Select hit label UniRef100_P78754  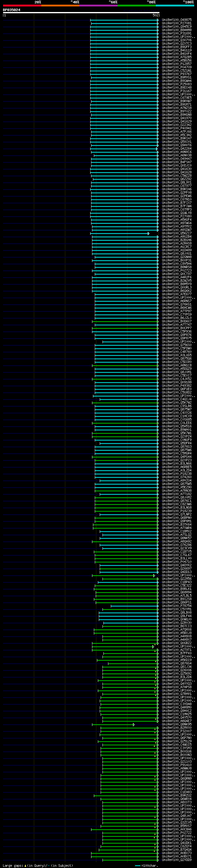pos(177,606)
